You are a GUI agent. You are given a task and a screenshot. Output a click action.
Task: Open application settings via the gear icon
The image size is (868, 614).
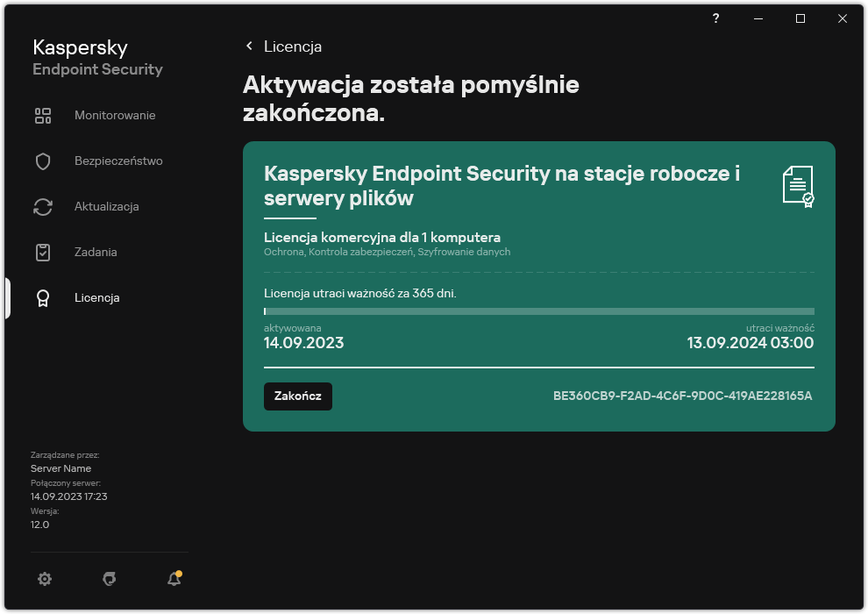point(44,579)
